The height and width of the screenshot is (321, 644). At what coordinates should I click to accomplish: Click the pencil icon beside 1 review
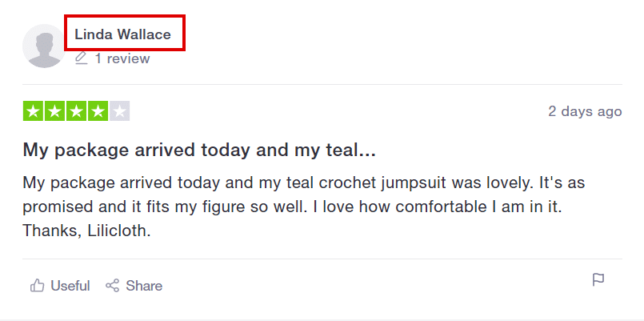click(82, 58)
